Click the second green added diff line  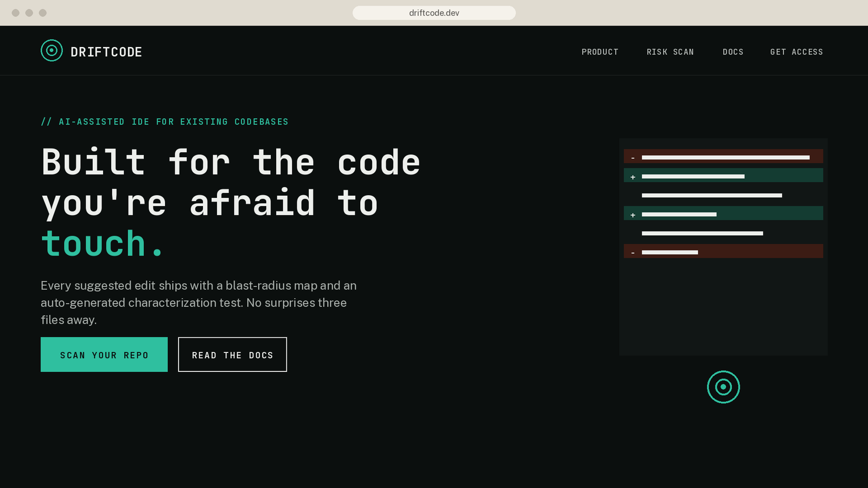coord(723,214)
